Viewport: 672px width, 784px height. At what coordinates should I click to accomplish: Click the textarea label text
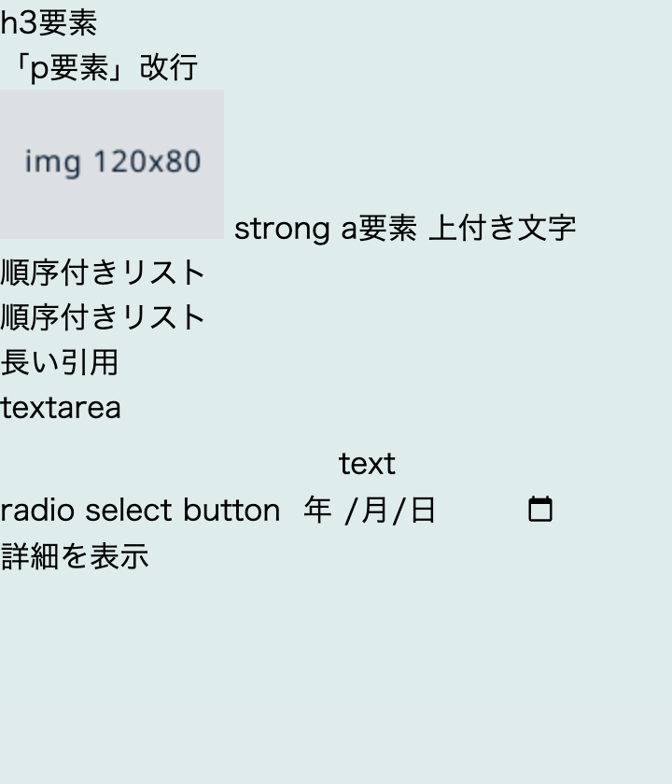pyautogui.click(x=60, y=408)
